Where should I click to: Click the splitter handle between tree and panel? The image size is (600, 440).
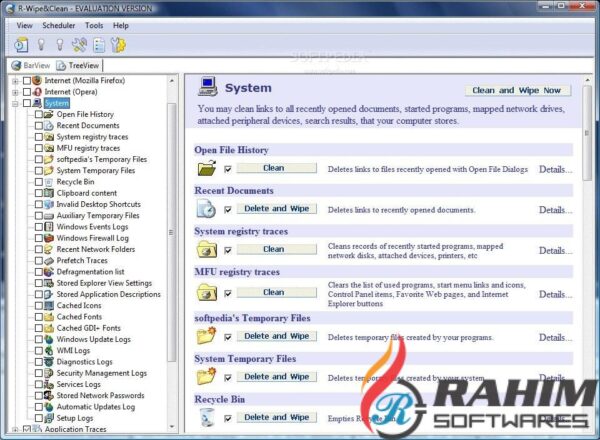click(x=181, y=253)
